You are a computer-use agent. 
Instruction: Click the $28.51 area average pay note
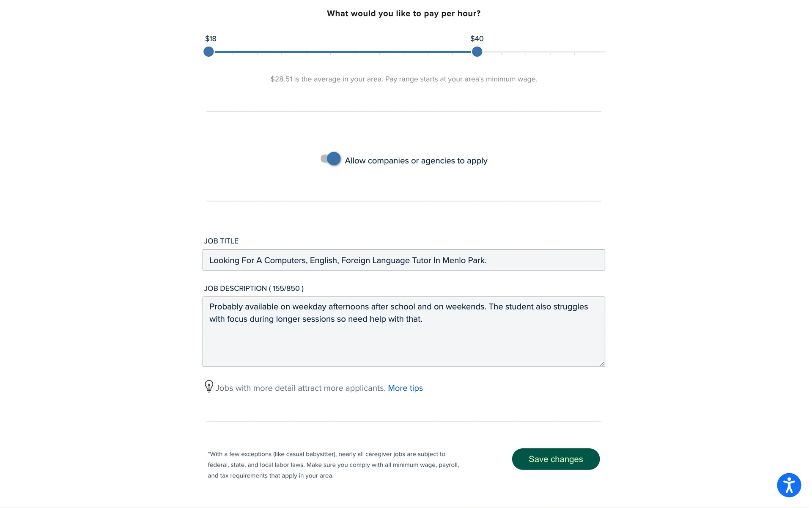click(403, 79)
